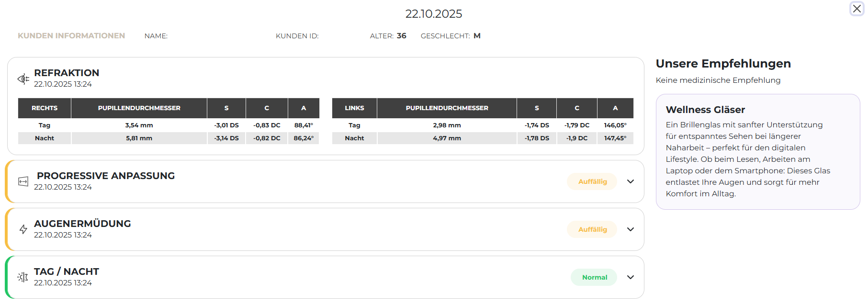Click the right eye Nacht row label

pos(45,138)
